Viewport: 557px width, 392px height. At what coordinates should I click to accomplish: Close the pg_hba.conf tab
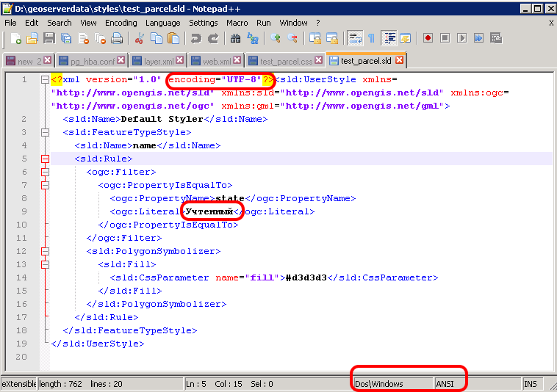coord(121,60)
